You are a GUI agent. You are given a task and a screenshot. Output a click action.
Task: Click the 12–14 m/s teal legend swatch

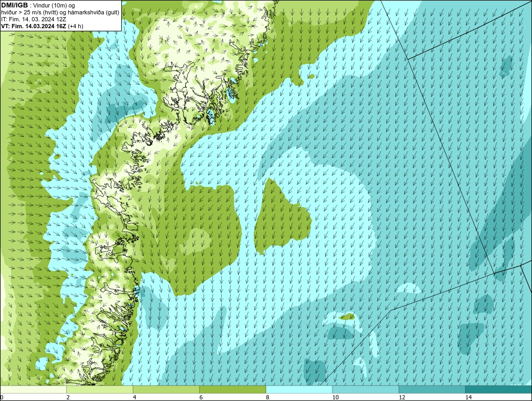[432, 389]
